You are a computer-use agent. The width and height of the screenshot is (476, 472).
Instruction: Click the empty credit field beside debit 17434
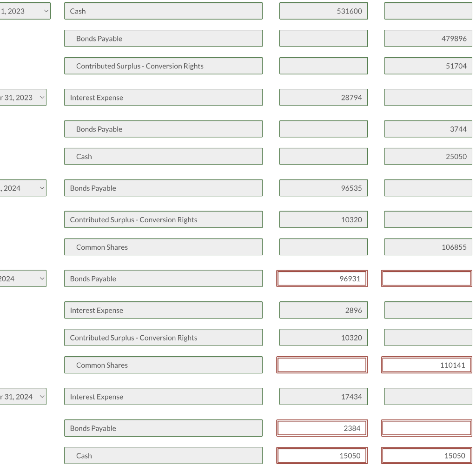(428, 396)
